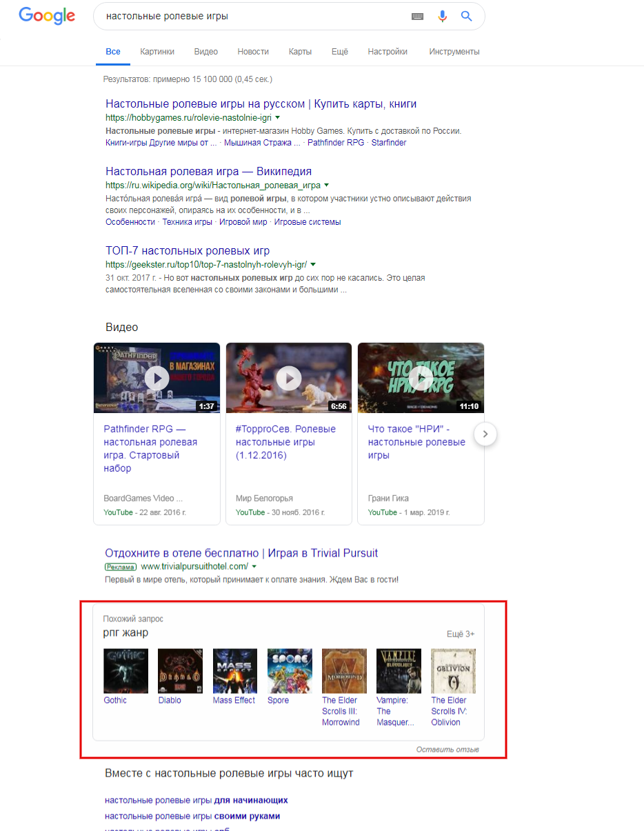Click the Diablo game cover thumbnail
Screen dimensions: 644x831
point(181,671)
